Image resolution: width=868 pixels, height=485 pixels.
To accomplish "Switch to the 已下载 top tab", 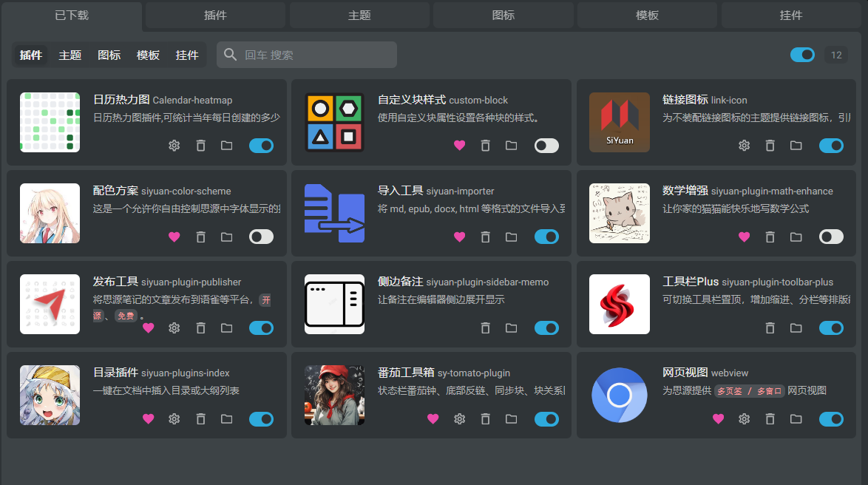I will pyautogui.click(x=72, y=15).
